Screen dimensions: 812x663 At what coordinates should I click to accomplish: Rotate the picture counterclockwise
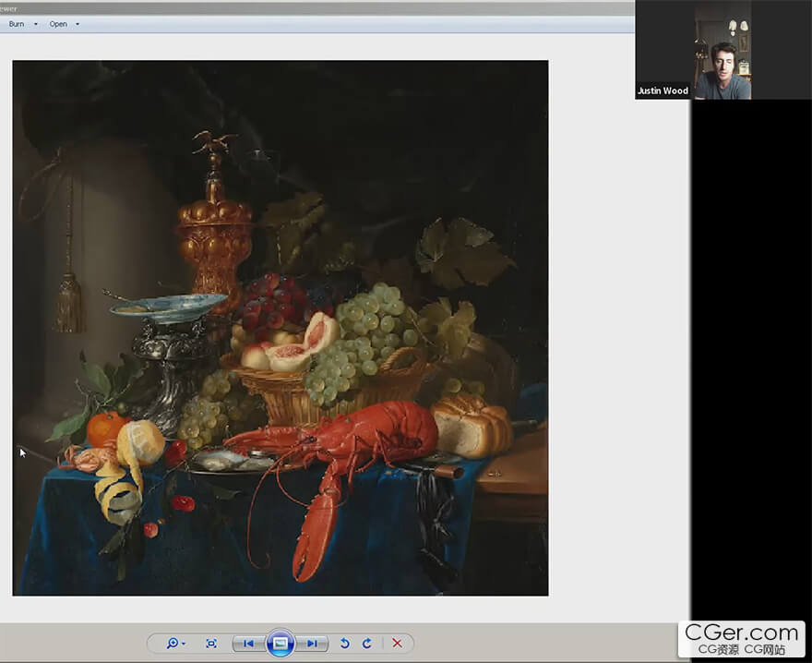(x=344, y=644)
